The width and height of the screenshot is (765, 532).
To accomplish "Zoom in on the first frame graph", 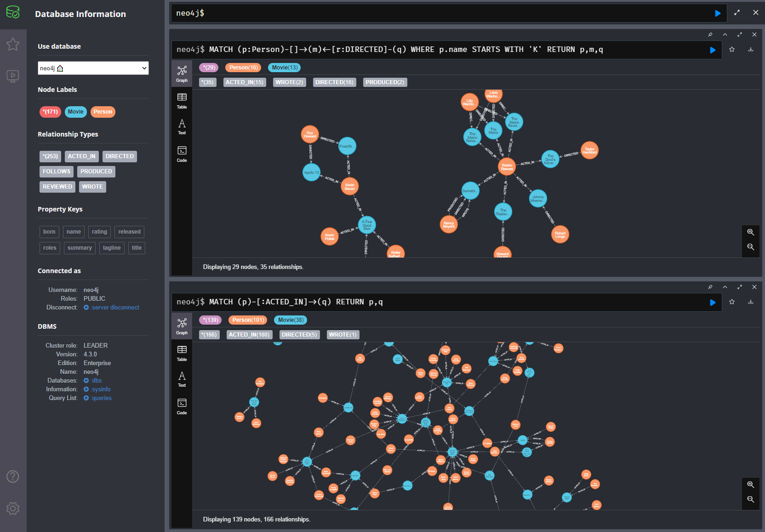I will pos(751,232).
